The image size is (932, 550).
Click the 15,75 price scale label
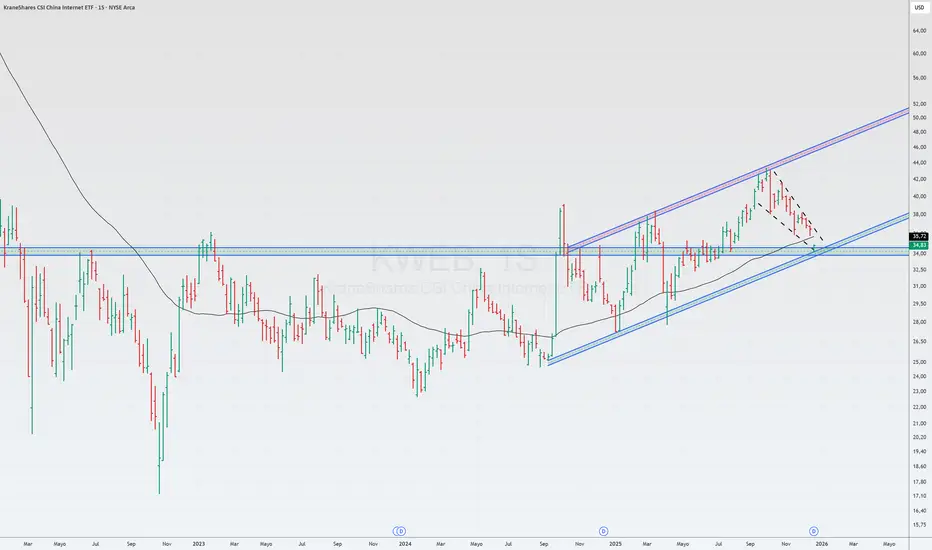(x=920, y=525)
